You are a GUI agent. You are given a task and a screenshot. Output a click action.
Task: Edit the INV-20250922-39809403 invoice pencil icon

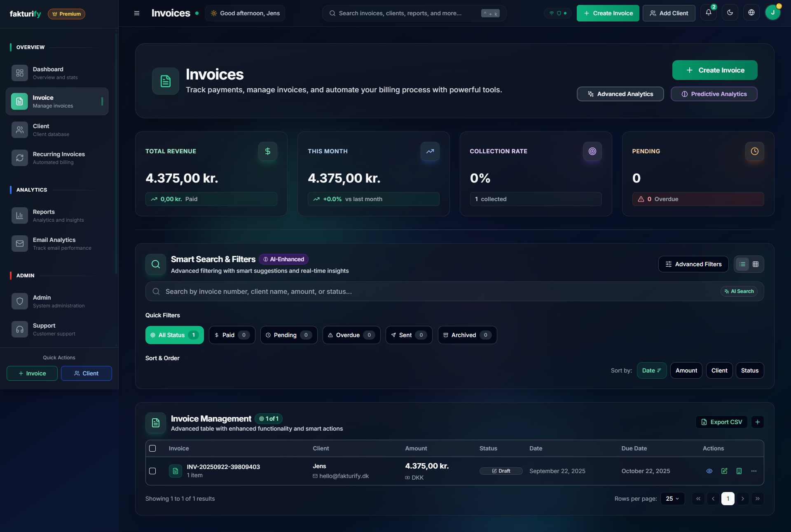[x=724, y=471]
